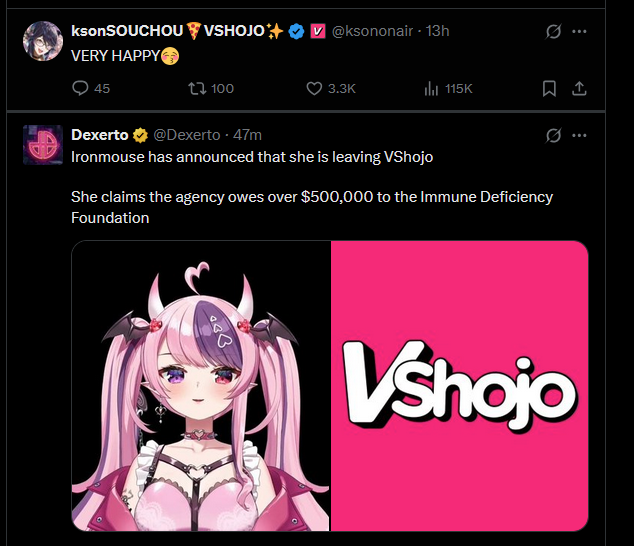Click the VShojo affiliate badge next to kson
Image resolution: width=634 pixels, height=546 pixels.
[x=318, y=31]
